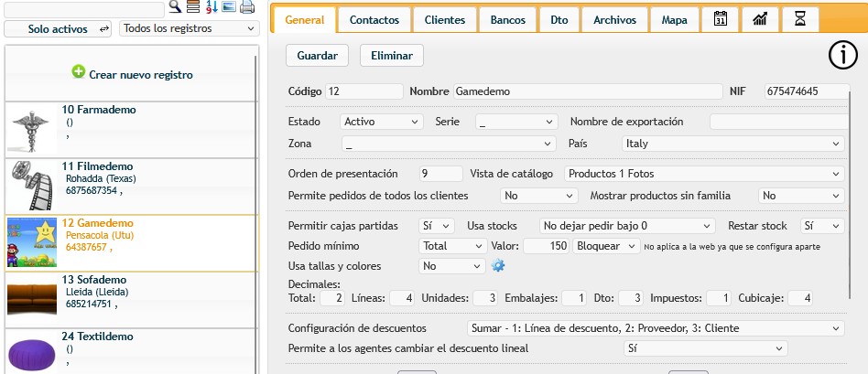Click the Líneas decimals field
The image size is (868, 374).
tap(402, 298)
